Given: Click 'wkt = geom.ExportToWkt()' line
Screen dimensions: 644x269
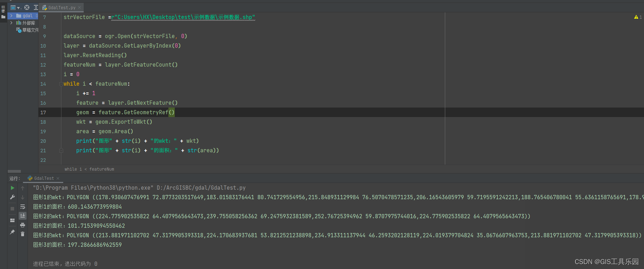Looking at the screenshot, I should pyautogui.click(x=114, y=122).
